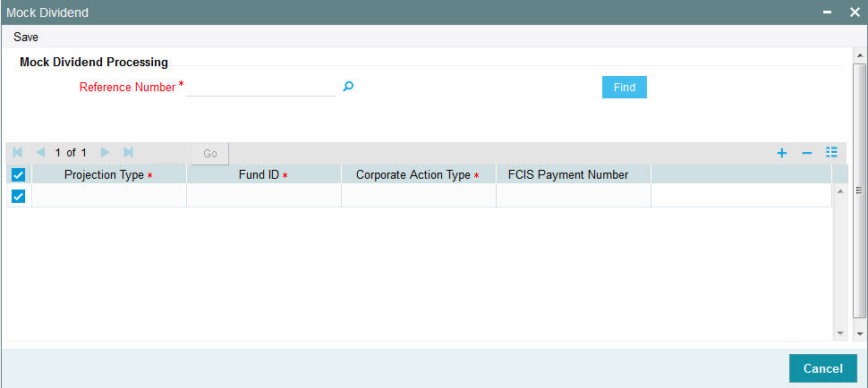
Task: Click the Reference Number label
Action: [x=127, y=87]
